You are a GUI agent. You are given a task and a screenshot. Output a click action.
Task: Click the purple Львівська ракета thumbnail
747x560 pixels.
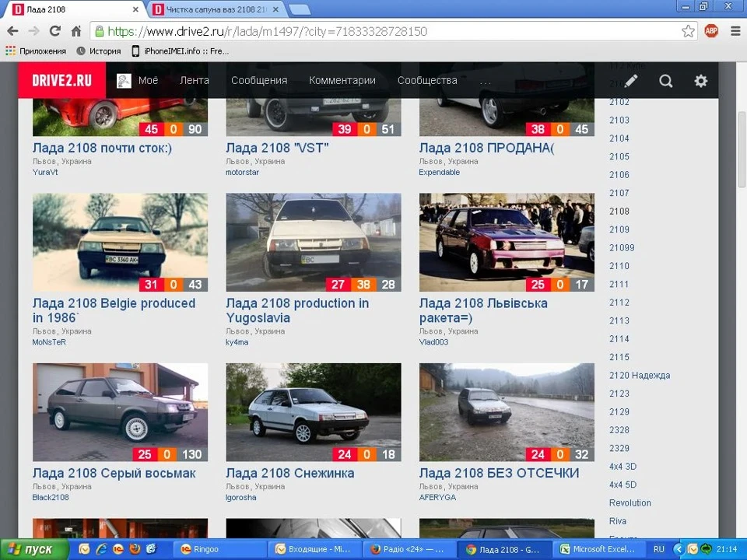pos(507,243)
